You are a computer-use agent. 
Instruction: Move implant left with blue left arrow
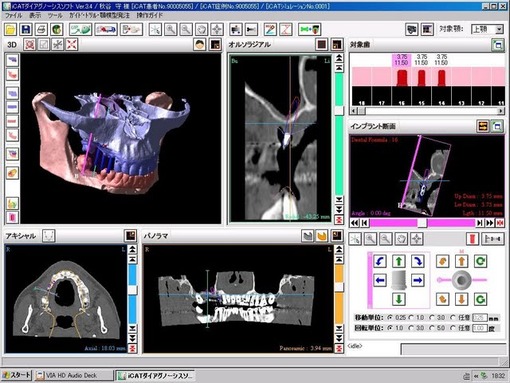(380, 280)
